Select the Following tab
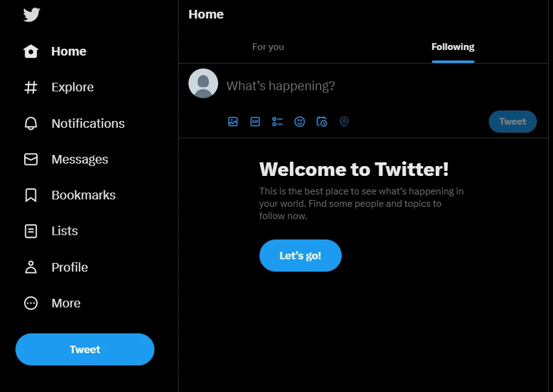 pos(453,47)
